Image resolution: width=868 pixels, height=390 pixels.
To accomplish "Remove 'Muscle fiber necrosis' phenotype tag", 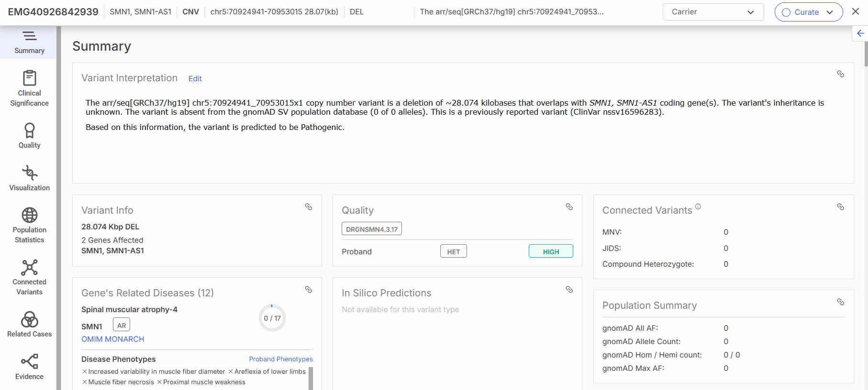I will 85,382.
